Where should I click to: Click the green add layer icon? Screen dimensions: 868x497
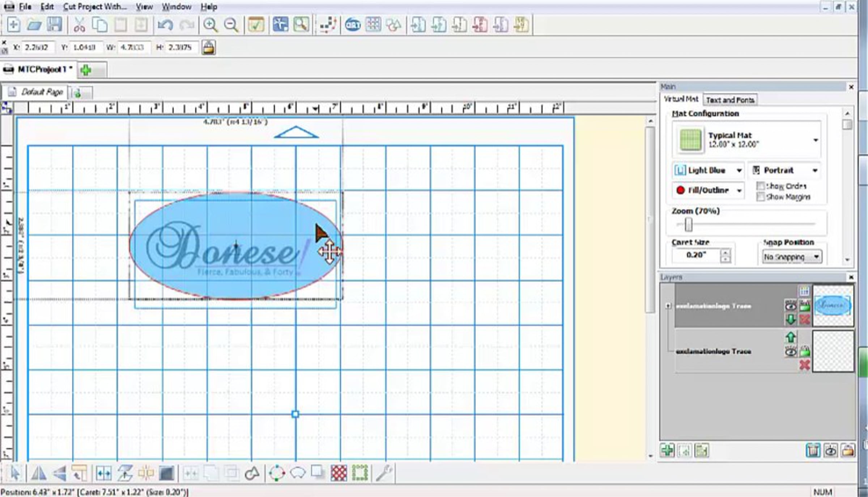(x=667, y=451)
